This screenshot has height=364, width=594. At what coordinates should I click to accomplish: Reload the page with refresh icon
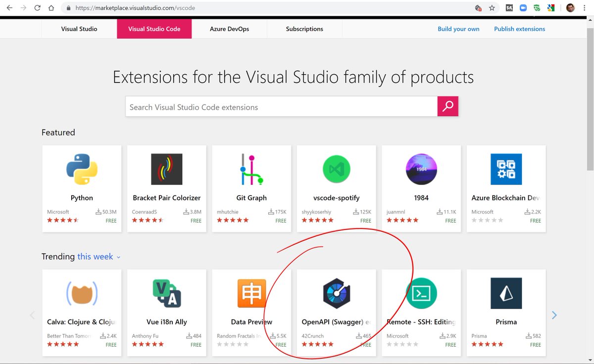tap(38, 8)
